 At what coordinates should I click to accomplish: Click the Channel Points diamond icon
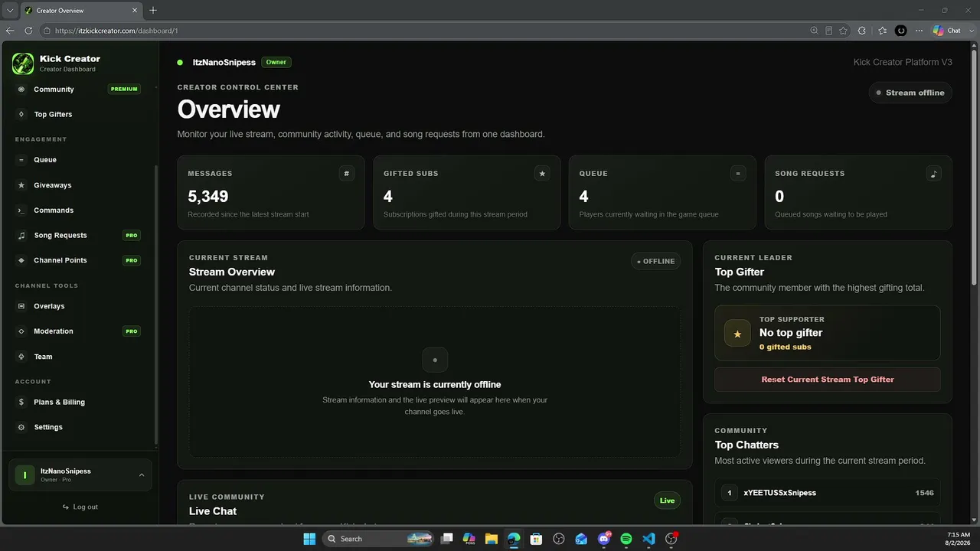tap(21, 261)
